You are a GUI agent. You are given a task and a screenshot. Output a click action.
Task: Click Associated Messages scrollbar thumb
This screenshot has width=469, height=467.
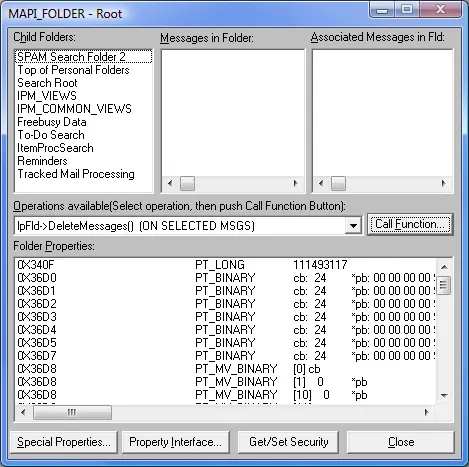pos(338,184)
